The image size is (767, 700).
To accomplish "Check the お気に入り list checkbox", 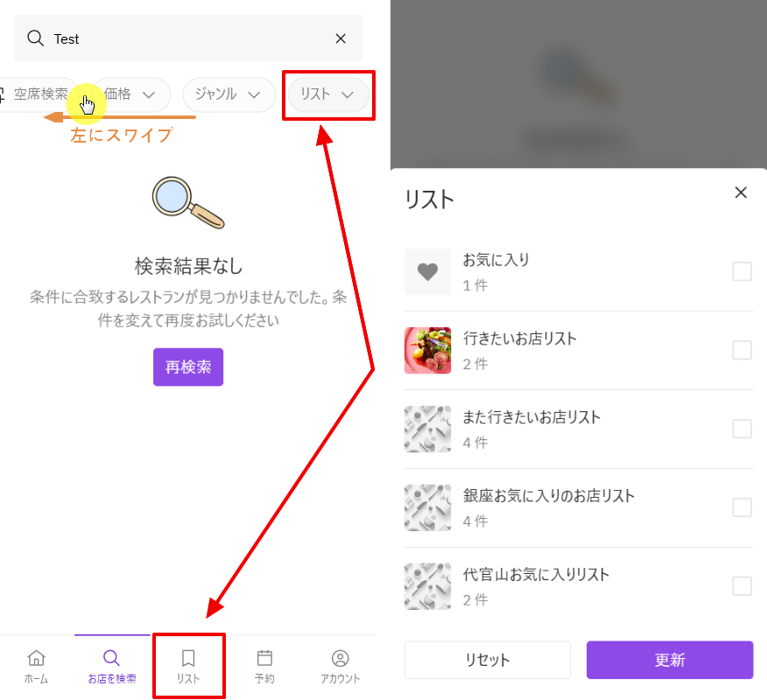I will (742, 271).
